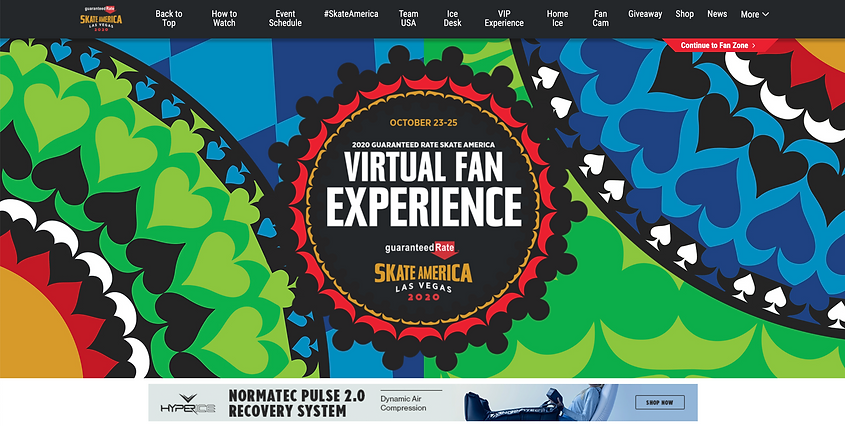The width and height of the screenshot is (845, 426).
Task: Click the chevron next to More
Action: tap(766, 15)
